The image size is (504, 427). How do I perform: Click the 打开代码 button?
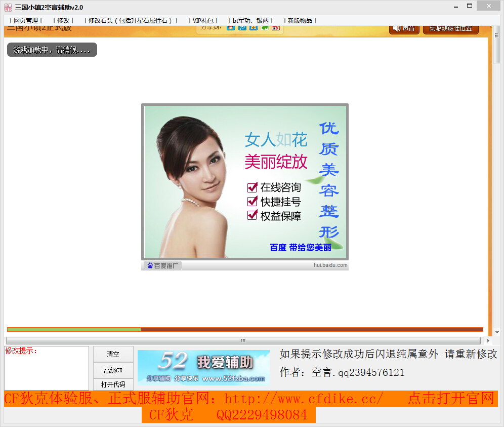click(113, 384)
